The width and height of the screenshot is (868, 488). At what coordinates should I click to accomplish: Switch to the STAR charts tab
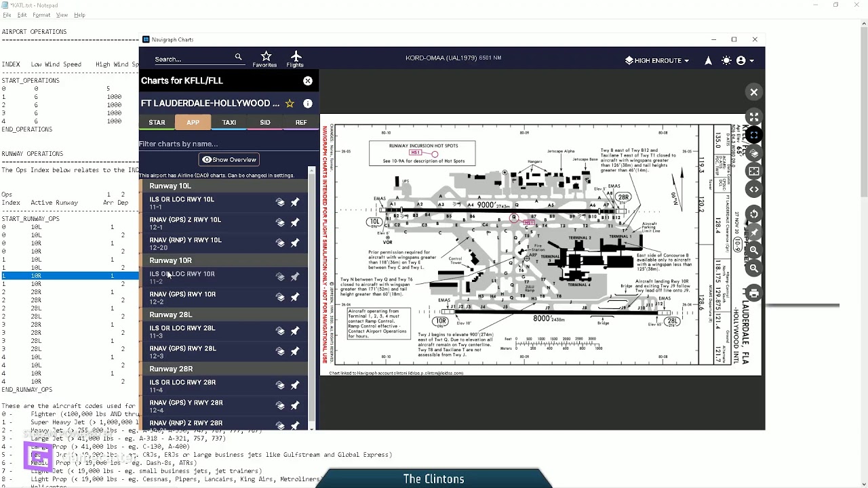pyautogui.click(x=157, y=123)
